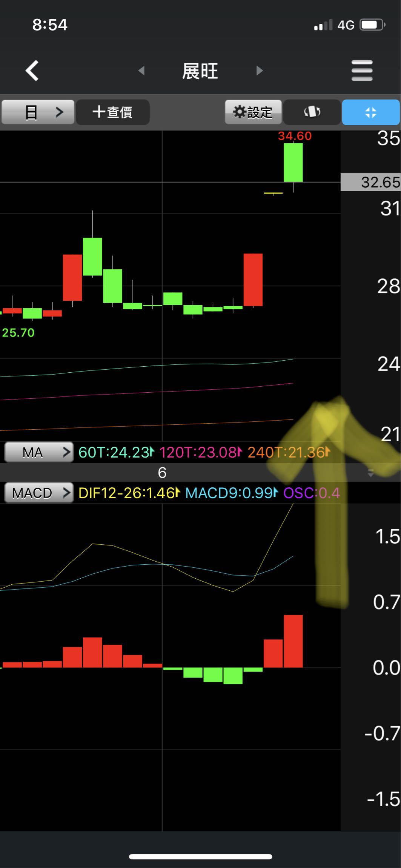Toggle the 240T moving average line
This screenshot has width=401, height=868.
(288, 452)
